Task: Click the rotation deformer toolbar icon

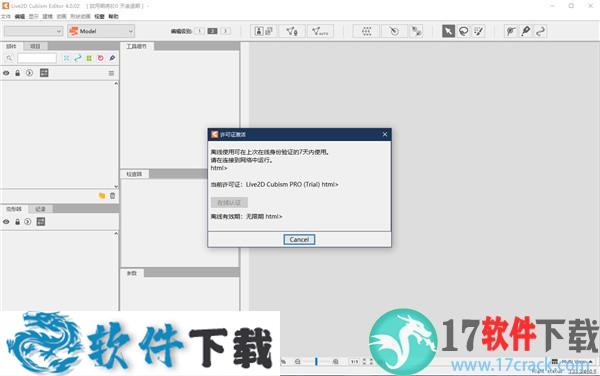Action: tap(394, 31)
